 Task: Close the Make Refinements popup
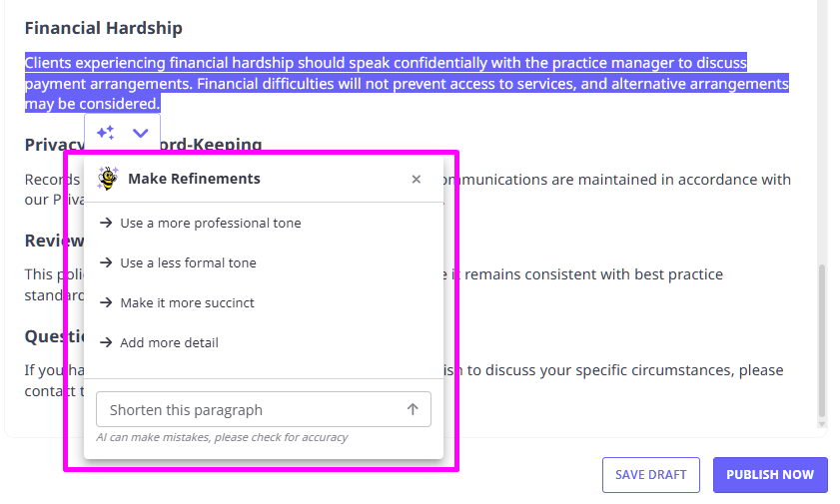click(417, 180)
